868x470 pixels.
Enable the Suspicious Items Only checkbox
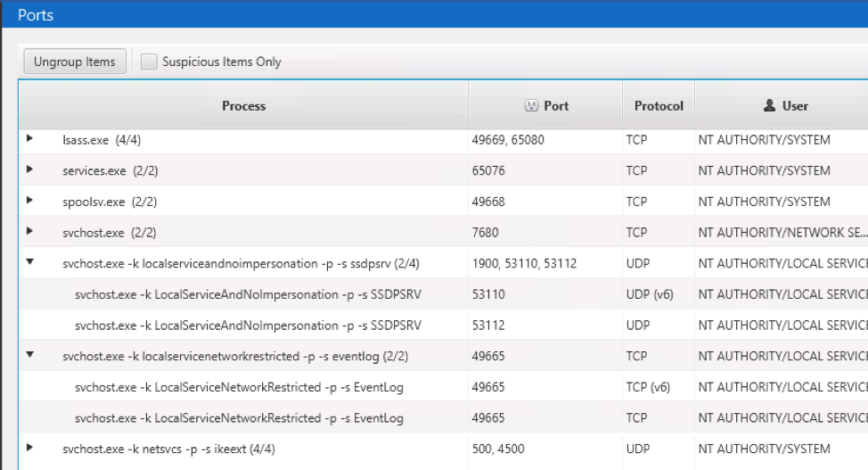[x=149, y=62]
